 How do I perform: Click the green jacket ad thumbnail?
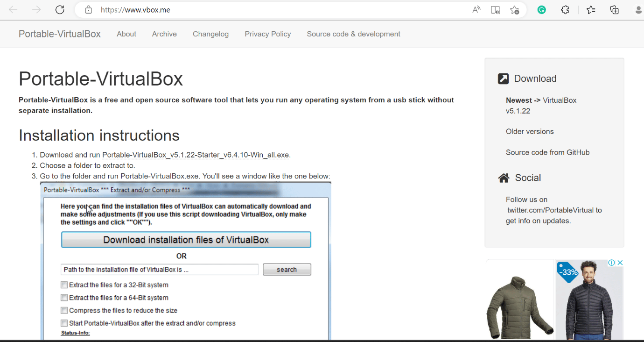[x=520, y=299]
